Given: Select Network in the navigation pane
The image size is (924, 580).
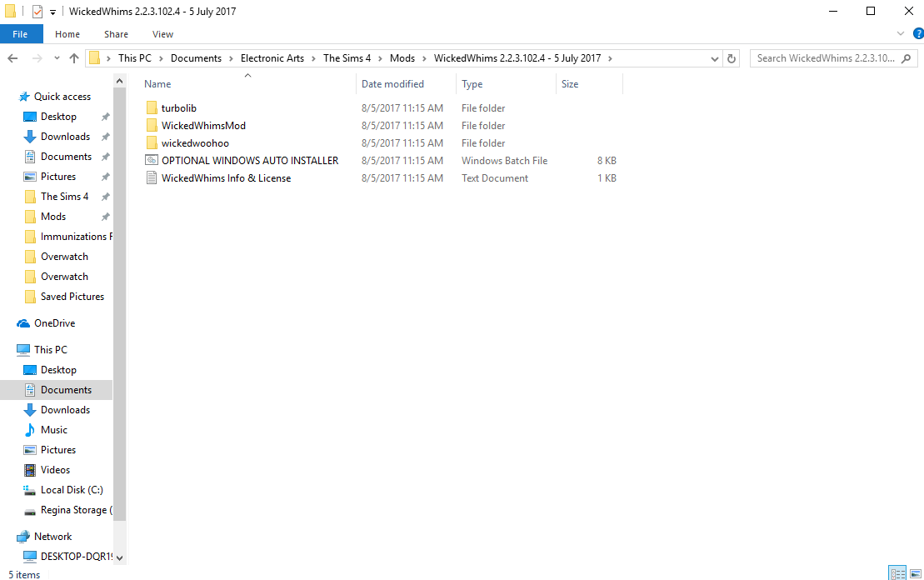Looking at the screenshot, I should pyautogui.click(x=53, y=537).
